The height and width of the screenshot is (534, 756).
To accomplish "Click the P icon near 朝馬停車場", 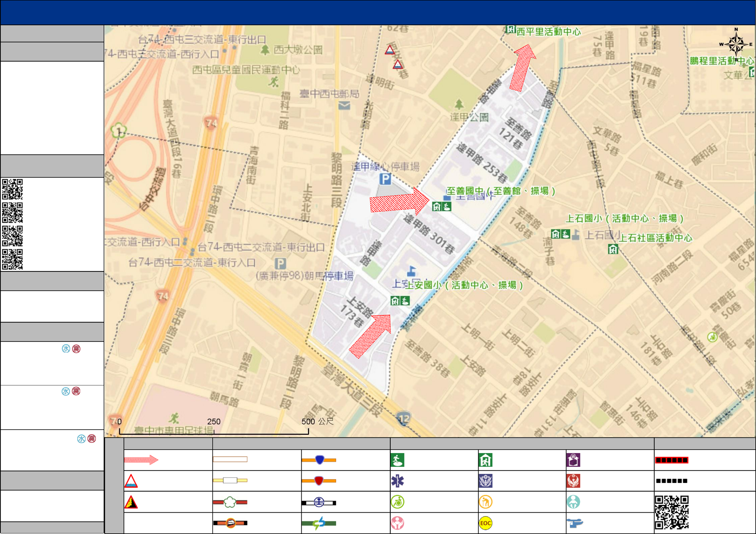I will tap(280, 263).
